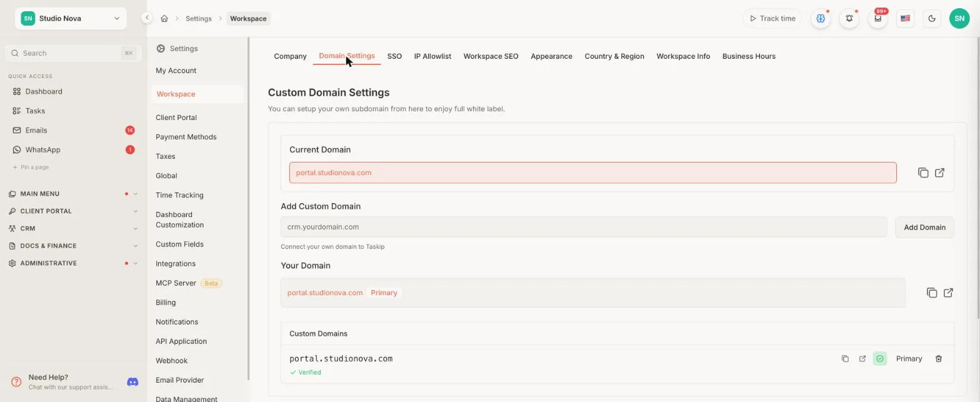Expand the CRM section
The image size is (980, 402).
coord(73,229)
